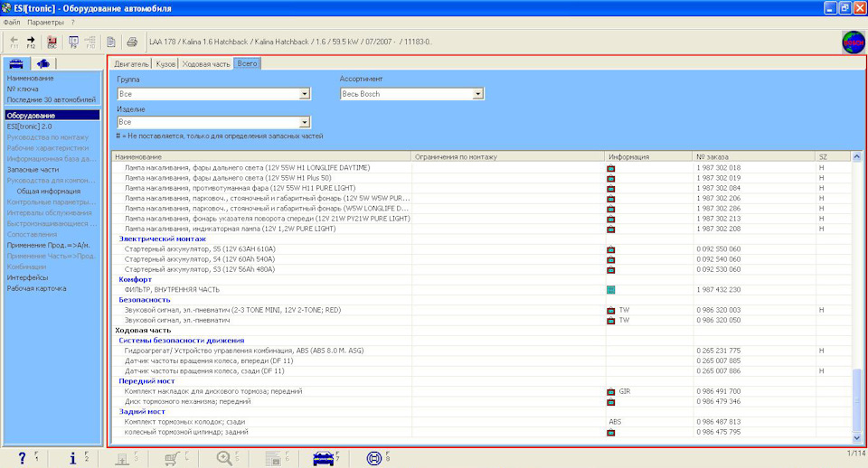Open Интерфейсы in the sidebar

click(x=28, y=277)
